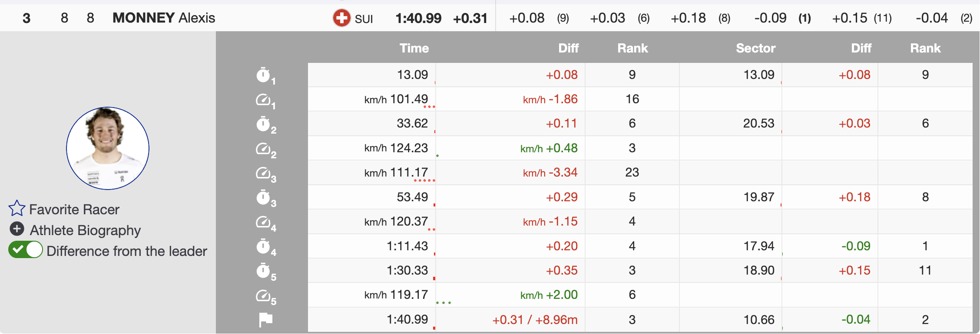Viewport: 980px width, 334px height.
Task: Click the Favorite Racer label
Action: (x=74, y=210)
